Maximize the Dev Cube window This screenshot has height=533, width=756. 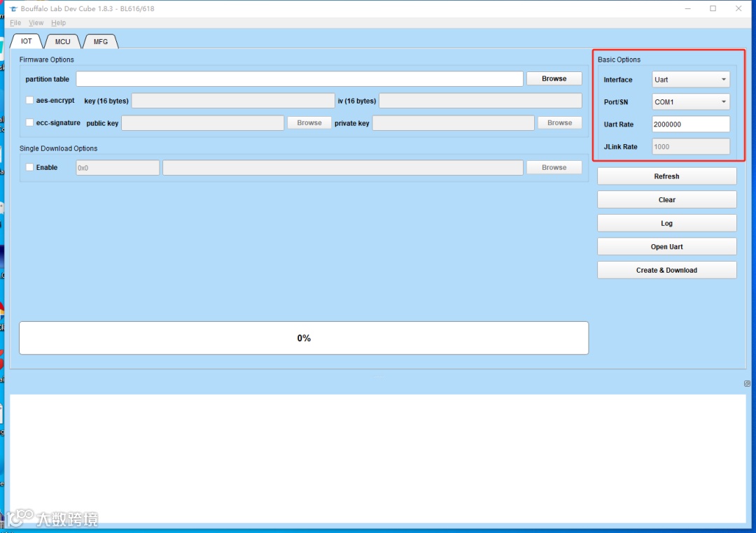point(713,8)
